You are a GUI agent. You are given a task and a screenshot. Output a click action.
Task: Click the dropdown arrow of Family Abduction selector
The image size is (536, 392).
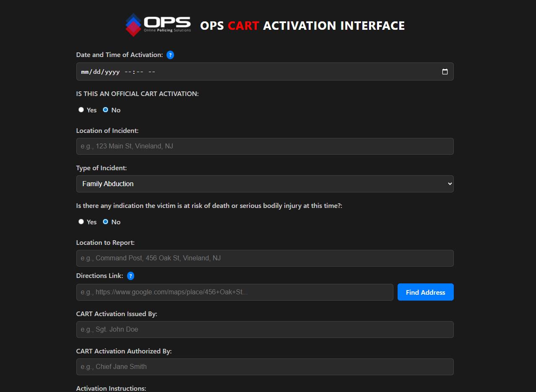(450, 184)
